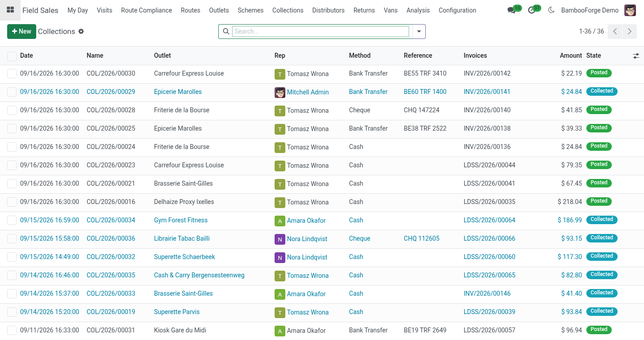Select the checkbox for COL/2026/00030
The width and height of the screenshot is (644, 340).
[12, 74]
